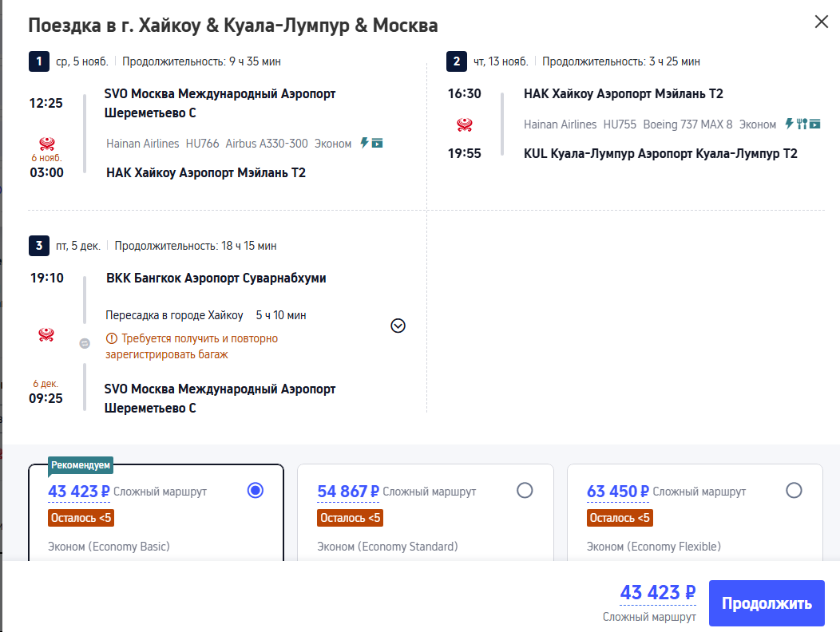Click Осталось <5 badge on Economy Standard

tap(351, 518)
